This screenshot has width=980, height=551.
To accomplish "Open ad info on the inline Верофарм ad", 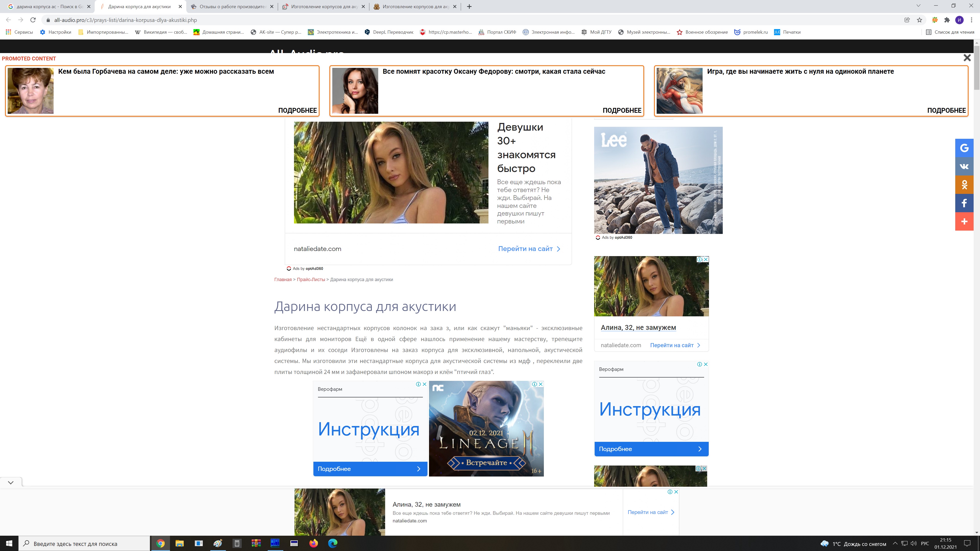I will click(x=418, y=384).
